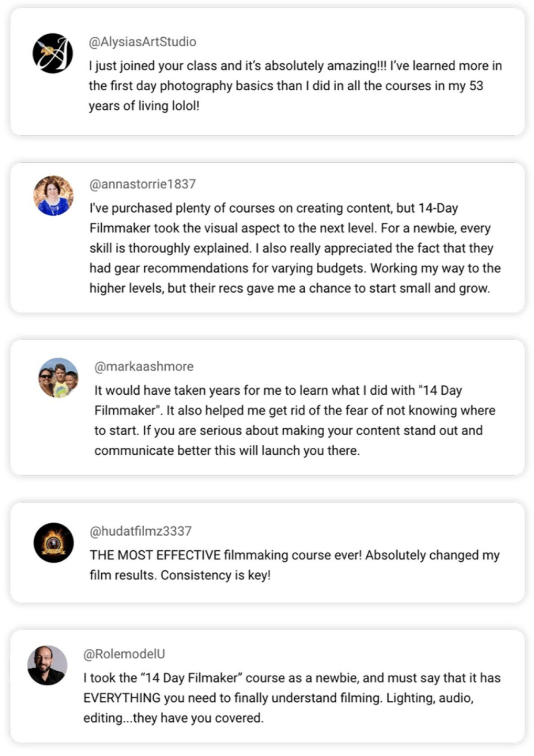Screen dimensions: 534x756
Task: Click the line "years of living lolol!"
Action: tap(144, 106)
